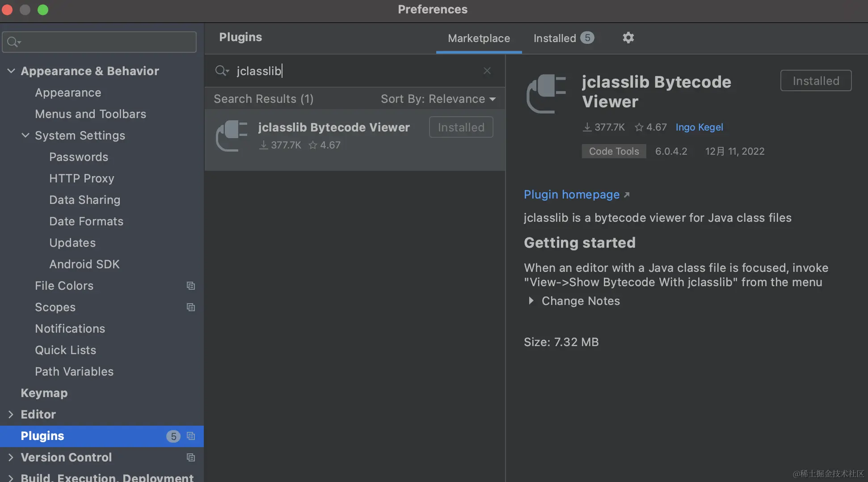The image size is (868, 482).
Task: Switch to the Marketplace tab
Action: point(479,38)
